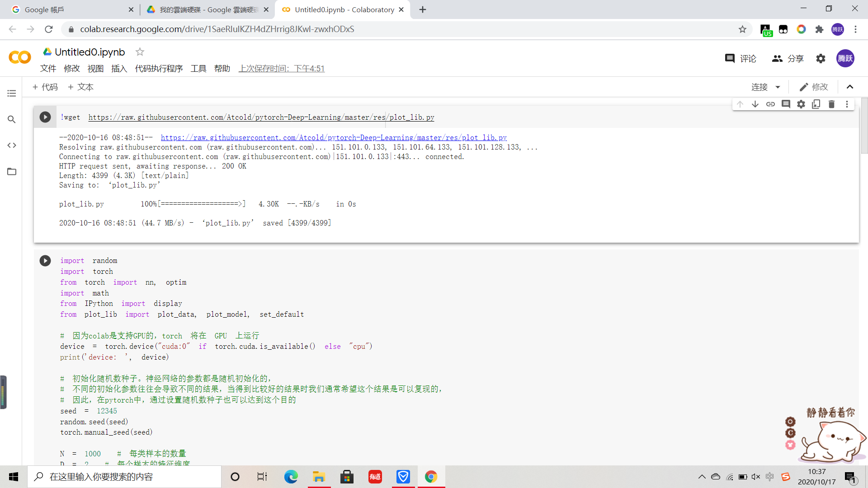Screen dimensions: 868x488
Task: Run the wget code cell
Action: point(45,117)
